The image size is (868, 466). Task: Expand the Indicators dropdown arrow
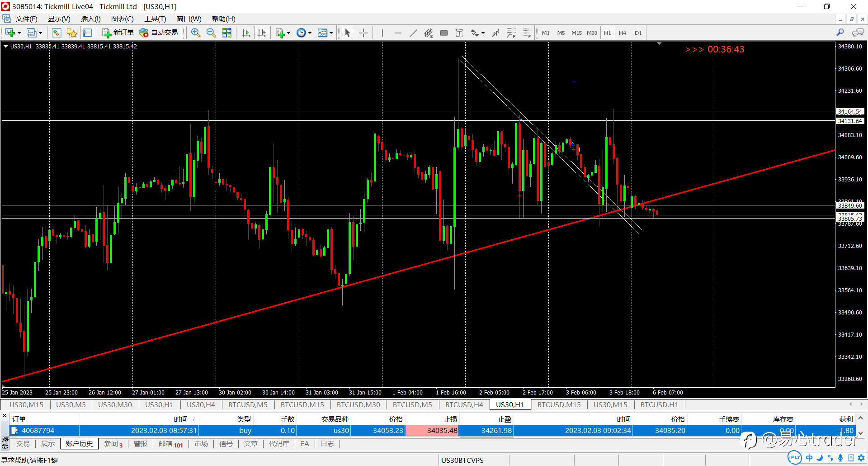288,33
